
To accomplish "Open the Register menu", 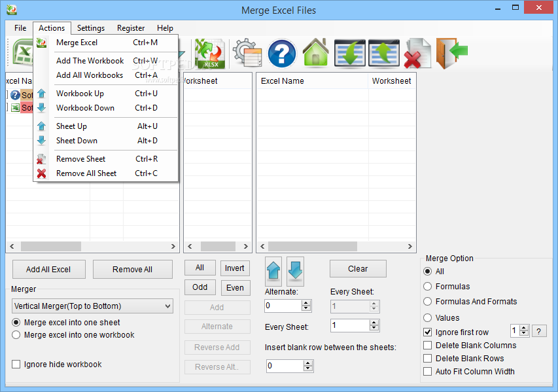I will (131, 28).
